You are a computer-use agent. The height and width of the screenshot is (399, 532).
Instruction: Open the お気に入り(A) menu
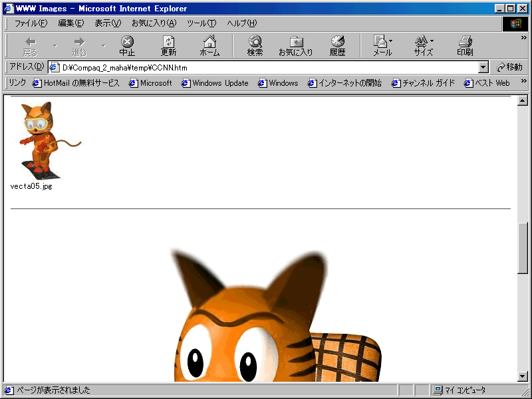(x=154, y=23)
